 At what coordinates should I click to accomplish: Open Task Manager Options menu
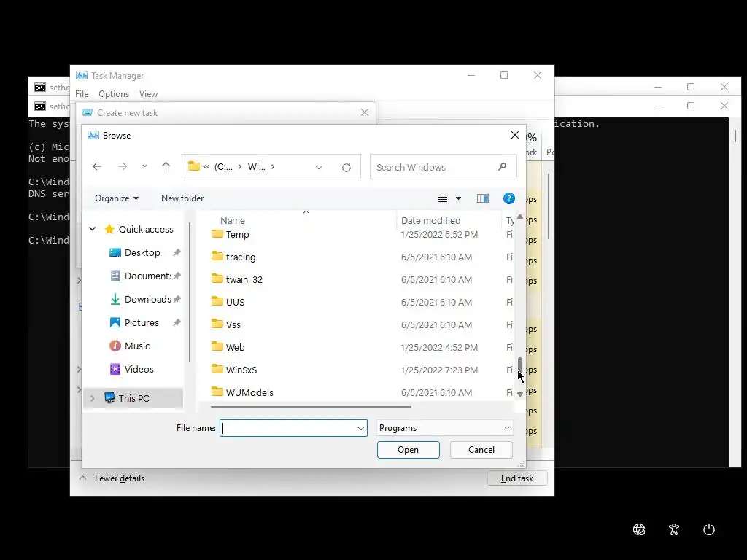tap(114, 94)
